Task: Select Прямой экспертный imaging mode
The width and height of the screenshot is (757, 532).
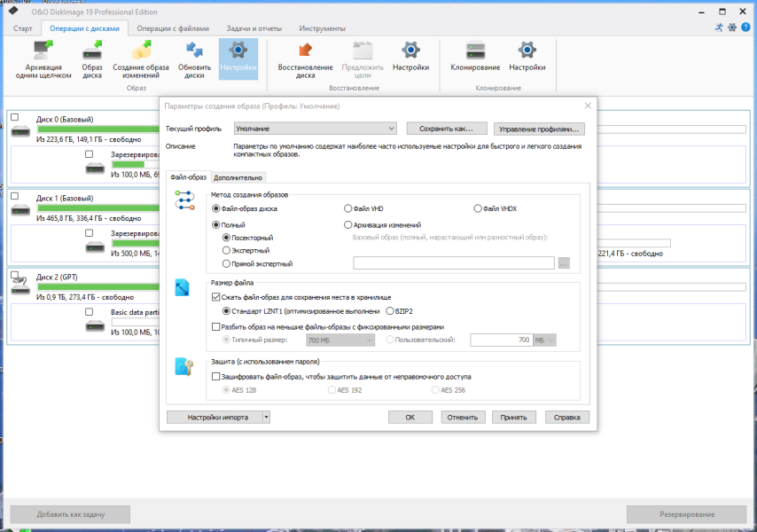Action: tap(226, 263)
